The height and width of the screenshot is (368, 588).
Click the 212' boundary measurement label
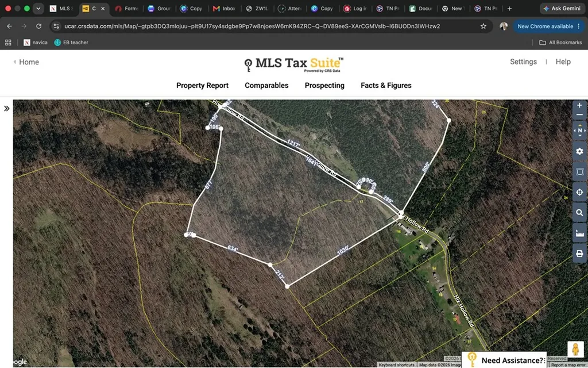pyautogui.click(x=280, y=274)
